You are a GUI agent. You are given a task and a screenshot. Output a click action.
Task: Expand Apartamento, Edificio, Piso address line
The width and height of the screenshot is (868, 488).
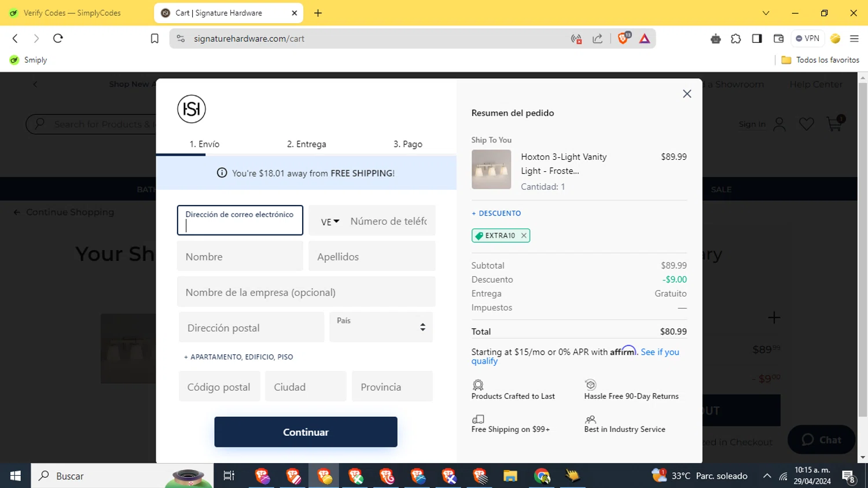(x=238, y=357)
